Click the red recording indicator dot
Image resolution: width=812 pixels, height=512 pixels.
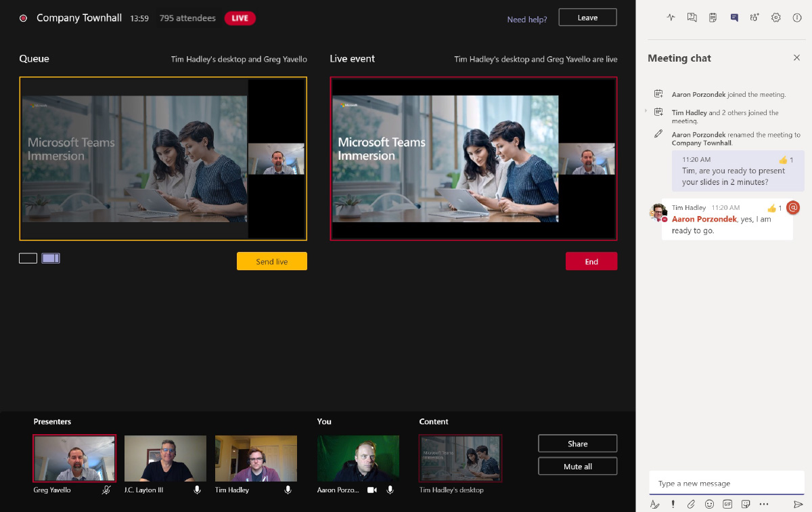[x=24, y=18]
